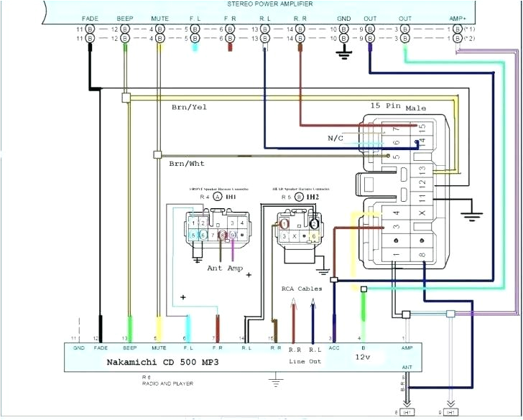The width and height of the screenshot is (523, 420).
Task: Select the 15 Pin Male connector label
Action: pos(398,107)
